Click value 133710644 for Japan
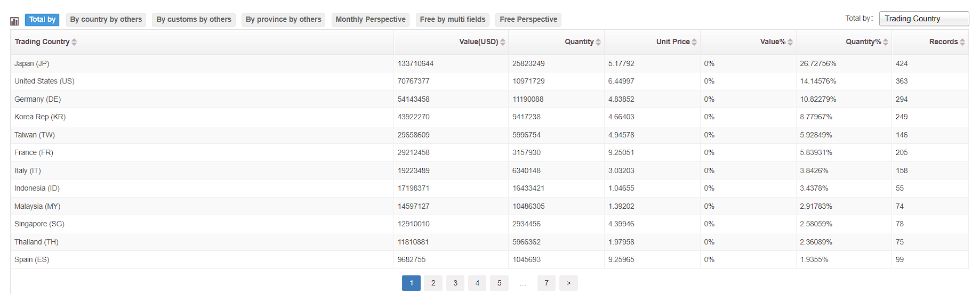Screen dimensions: 980x294 (415, 63)
